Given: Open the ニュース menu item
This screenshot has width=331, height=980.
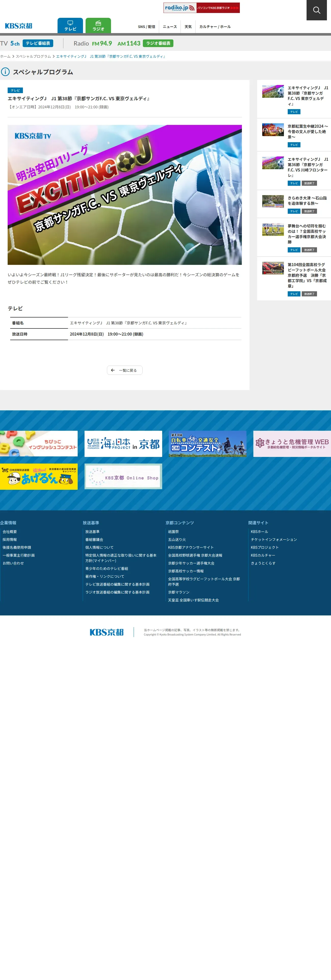Looking at the screenshot, I should click(170, 27).
